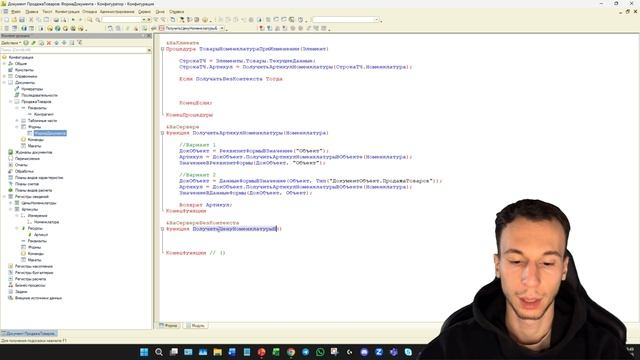The width and height of the screenshot is (640, 360).
Task: Collapse the ПолучитьАртикулНоменклатуры function code block
Action: click(x=162, y=133)
